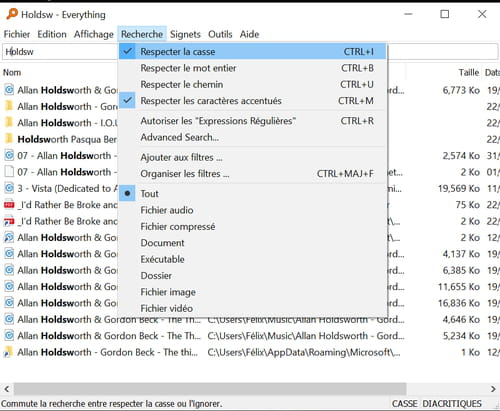The width and height of the screenshot is (500, 411).
Task: Click audio icon of 5,234 Ko file
Action: tap(9, 335)
